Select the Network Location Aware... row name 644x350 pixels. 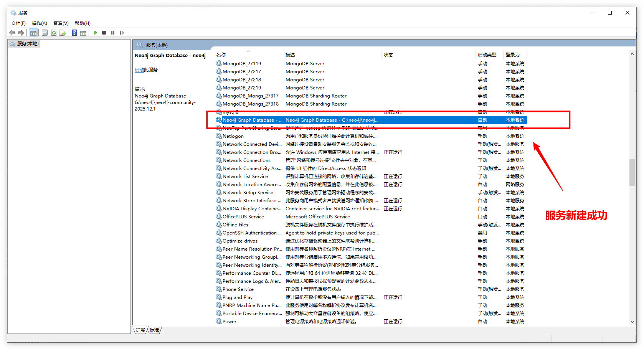252,185
